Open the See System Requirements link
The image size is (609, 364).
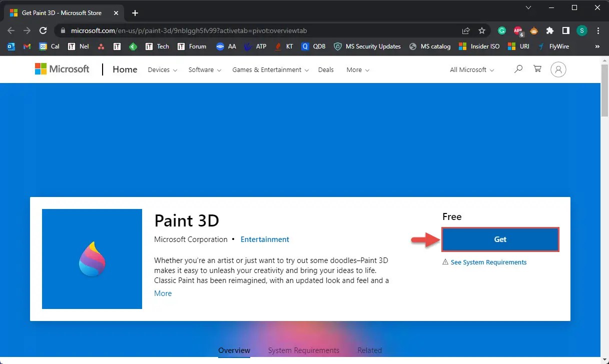point(488,262)
